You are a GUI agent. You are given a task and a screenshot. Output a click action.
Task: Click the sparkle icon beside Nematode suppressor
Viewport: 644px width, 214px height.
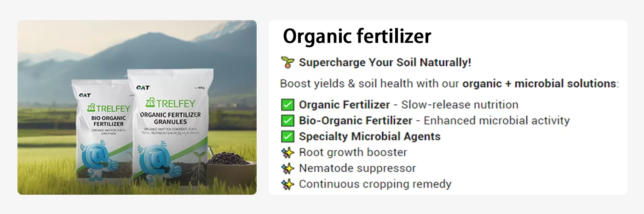click(x=287, y=169)
